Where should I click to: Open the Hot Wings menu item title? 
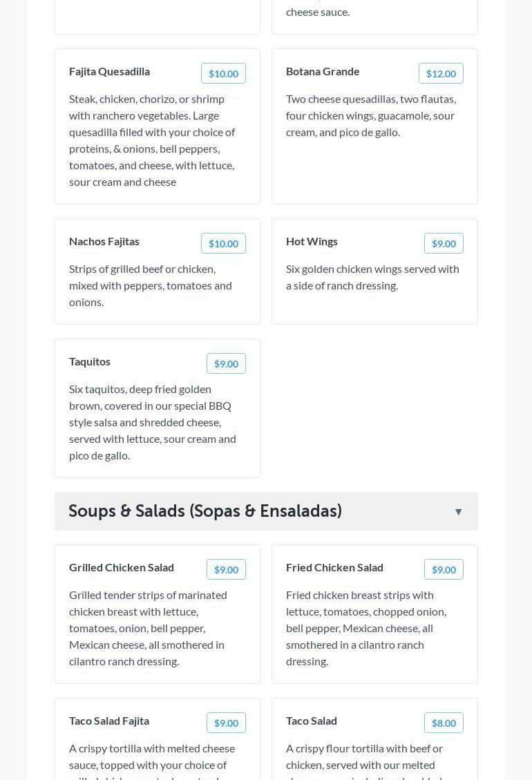[x=312, y=241]
